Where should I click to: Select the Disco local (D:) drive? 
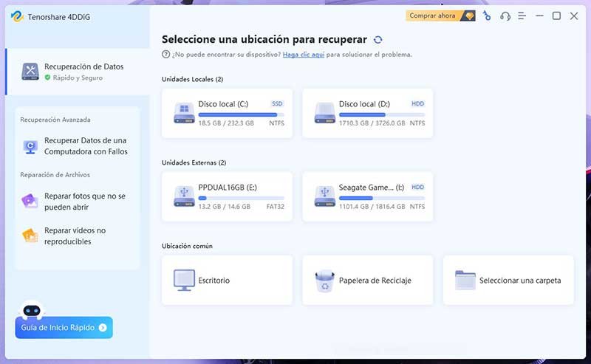[x=367, y=114]
